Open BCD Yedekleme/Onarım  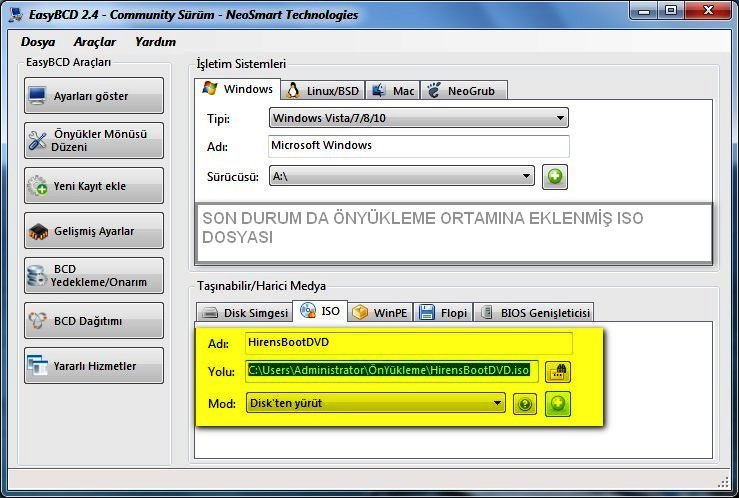94,276
